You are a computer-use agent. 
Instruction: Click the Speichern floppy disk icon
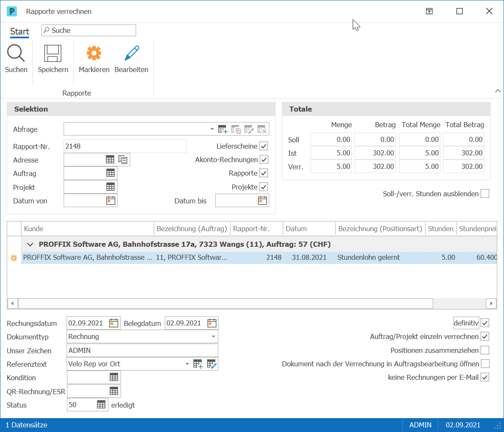click(x=53, y=53)
